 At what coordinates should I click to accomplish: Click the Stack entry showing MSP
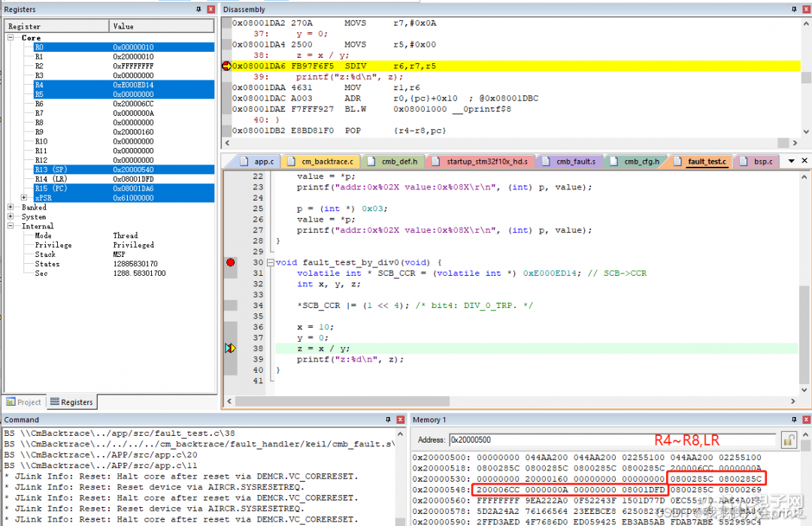(45, 254)
